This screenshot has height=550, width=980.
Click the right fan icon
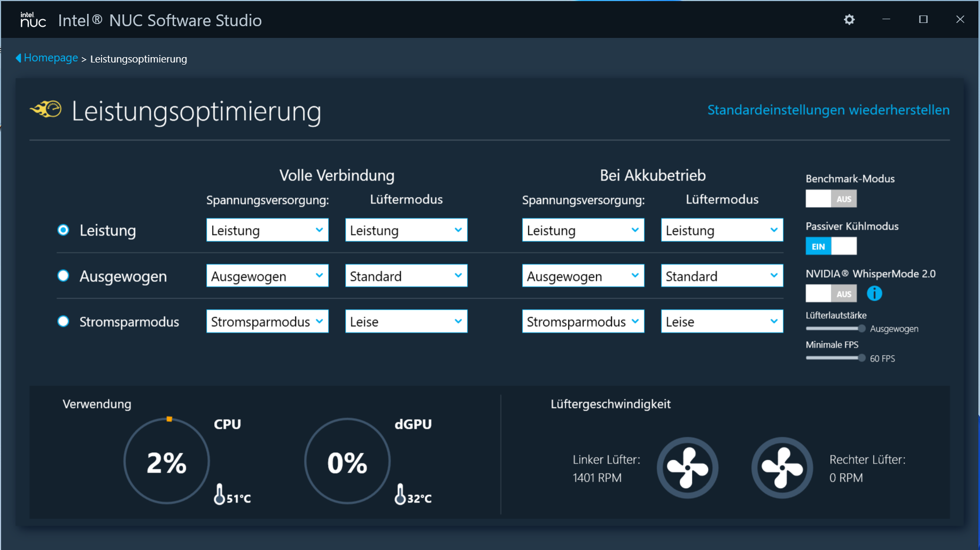click(x=782, y=468)
